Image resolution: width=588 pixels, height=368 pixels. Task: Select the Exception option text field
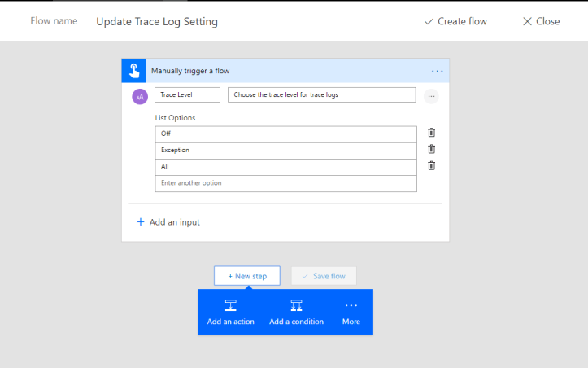coord(285,150)
